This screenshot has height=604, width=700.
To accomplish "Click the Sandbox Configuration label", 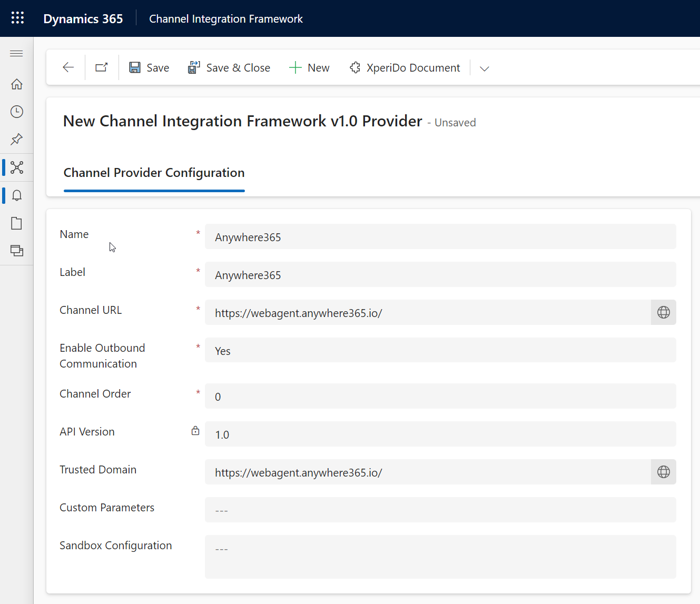I will pos(115,546).
